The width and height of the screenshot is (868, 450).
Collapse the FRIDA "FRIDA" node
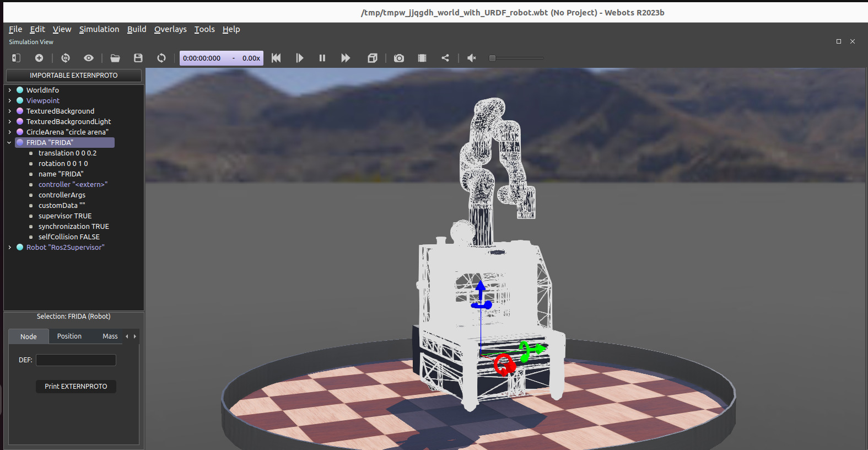(x=9, y=142)
